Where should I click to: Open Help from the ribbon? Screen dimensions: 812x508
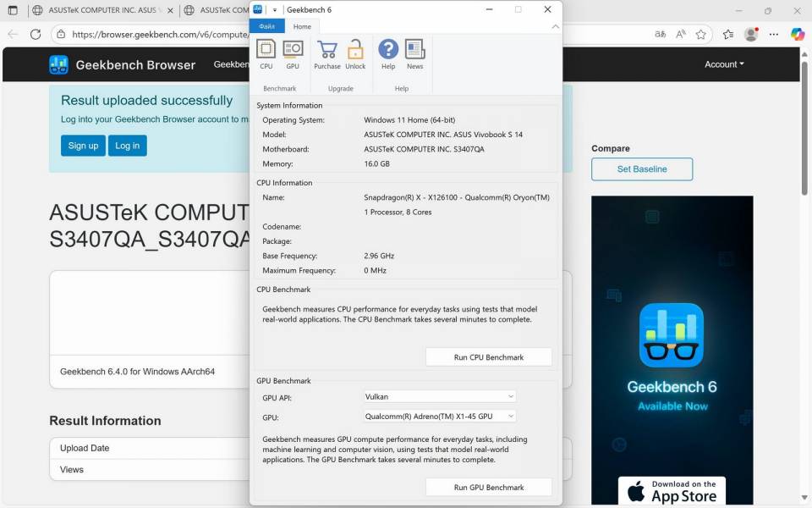click(x=388, y=51)
